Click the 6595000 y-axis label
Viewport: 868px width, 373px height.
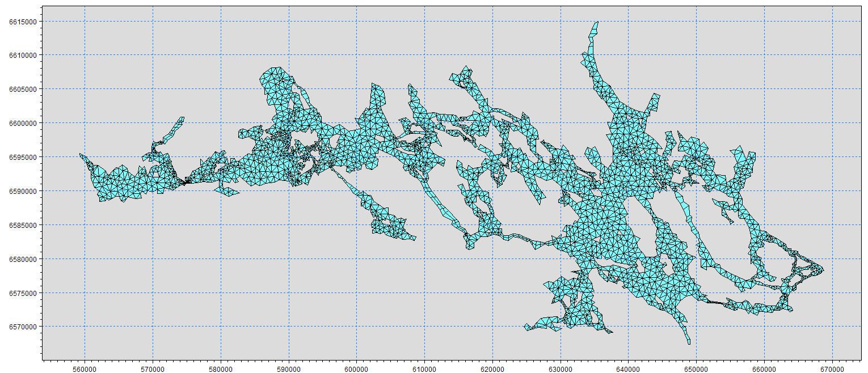pos(22,158)
